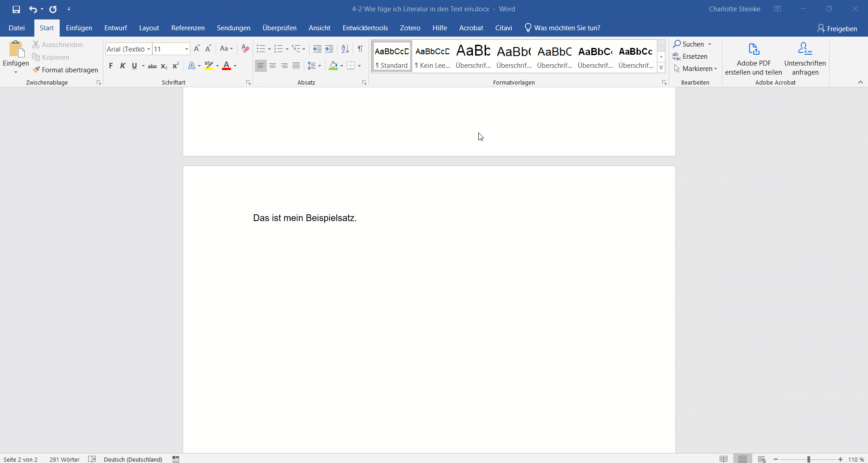The height and width of the screenshot is (463, 868).
Task: Switch to the Referenzen ribbon tab
Action: pos(188,28)
